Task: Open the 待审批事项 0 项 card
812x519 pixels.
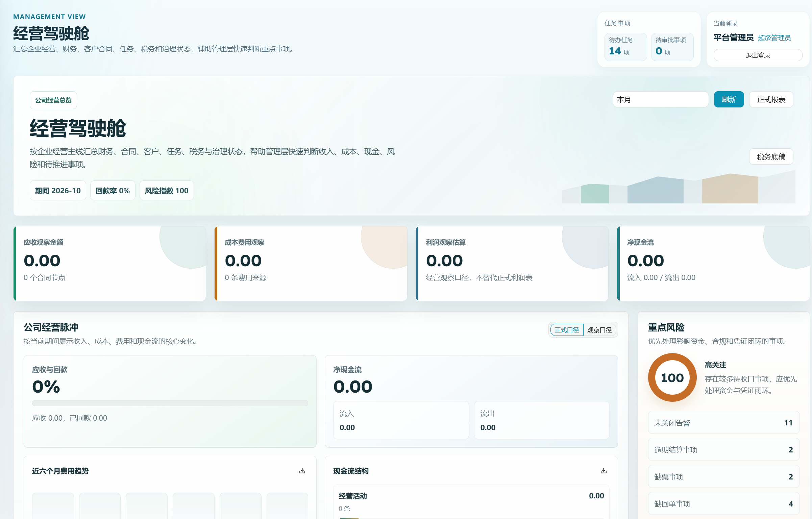Action: tap(672, 47)
